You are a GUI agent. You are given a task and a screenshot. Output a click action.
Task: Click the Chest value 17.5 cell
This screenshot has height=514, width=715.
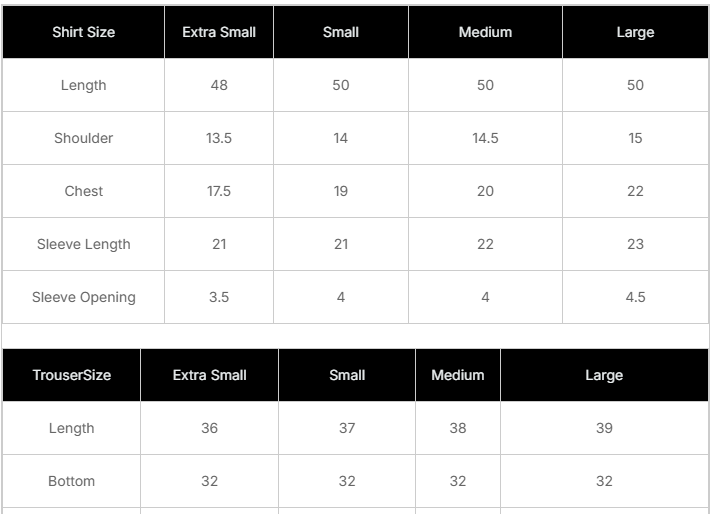point(219,191)
